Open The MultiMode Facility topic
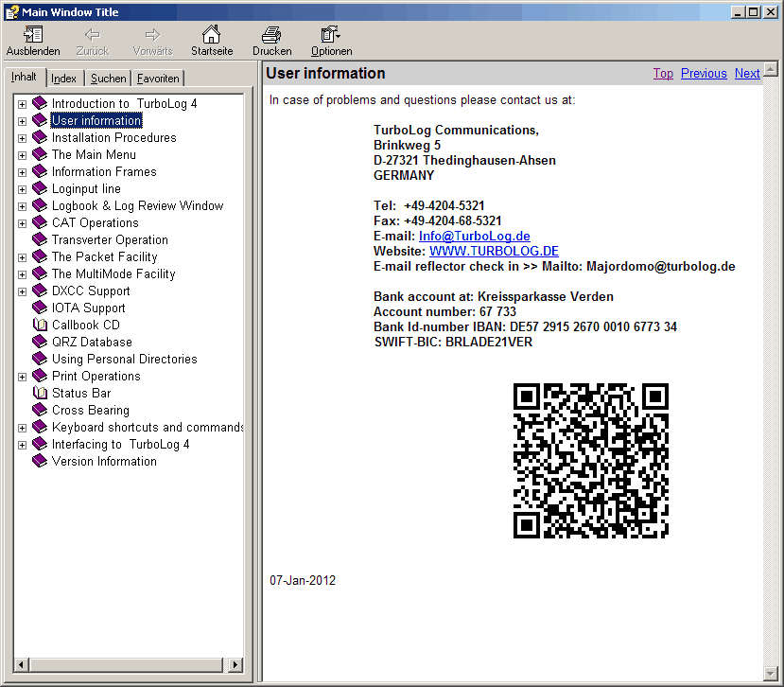784x687 pixels. [x=113, y=273]
